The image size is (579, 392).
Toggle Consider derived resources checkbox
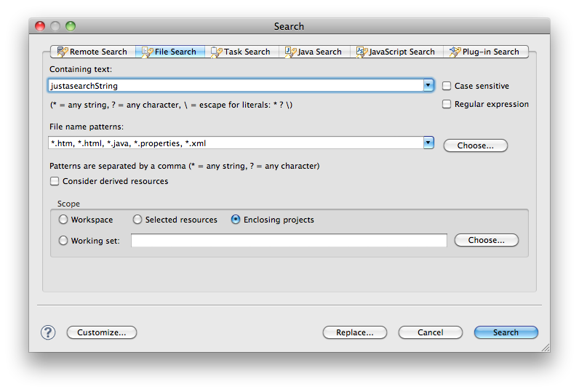tap(55, 181)
